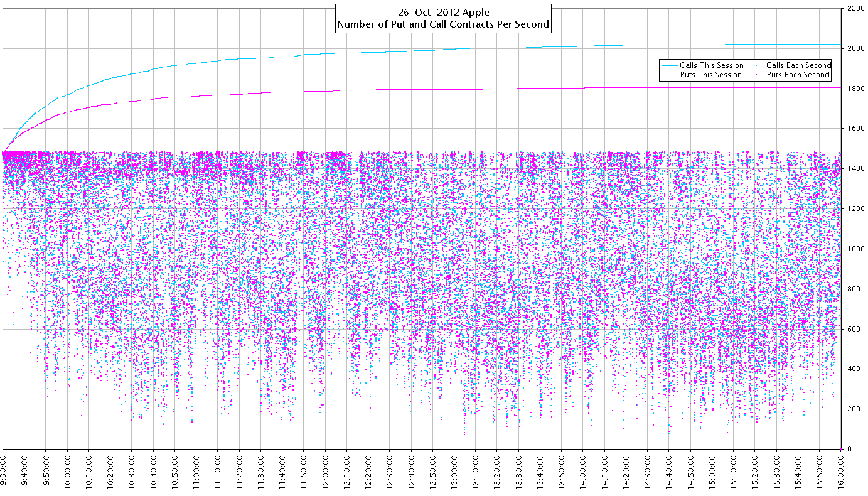Click the y-axis label 800
Viewport: 868px width, 496px height.
click(x=852, y=289)
